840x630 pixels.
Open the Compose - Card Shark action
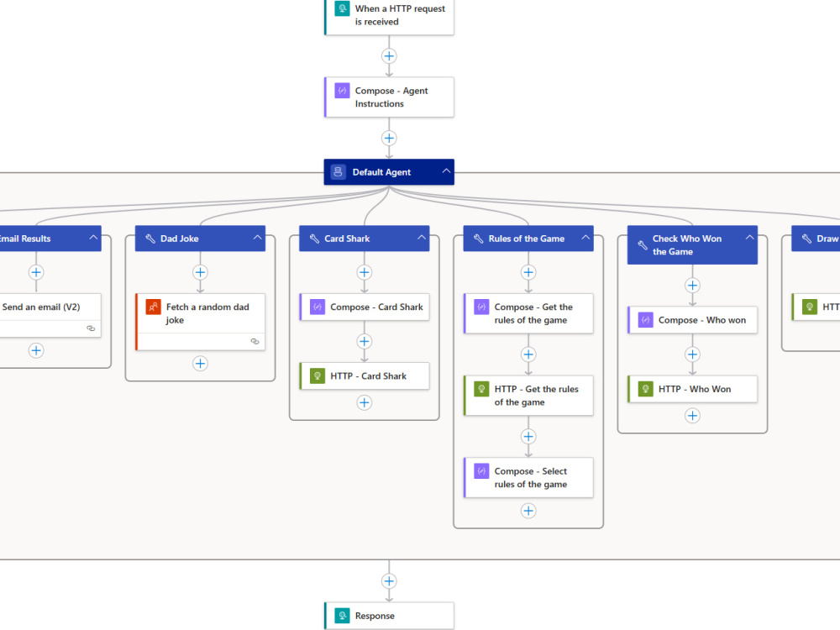tap(365, 307)
